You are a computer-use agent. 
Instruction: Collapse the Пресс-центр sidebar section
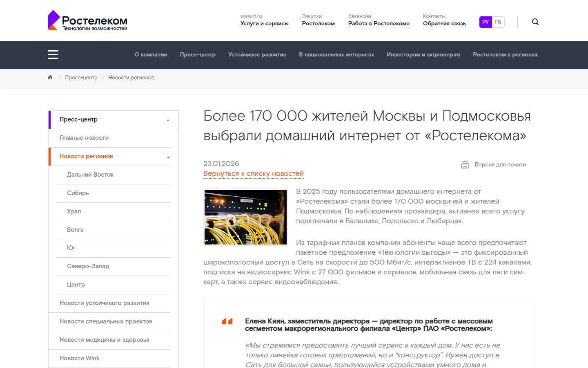pos(168,120)
